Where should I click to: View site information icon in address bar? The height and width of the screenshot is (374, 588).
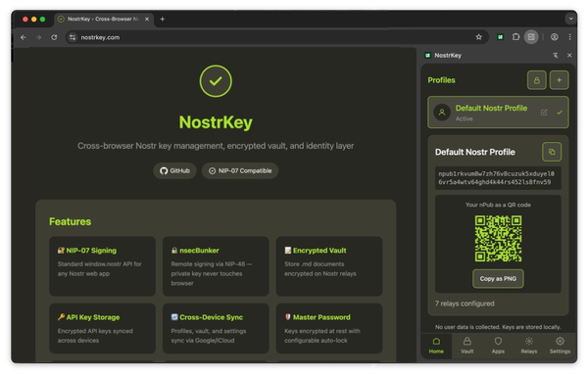[73, 37]
